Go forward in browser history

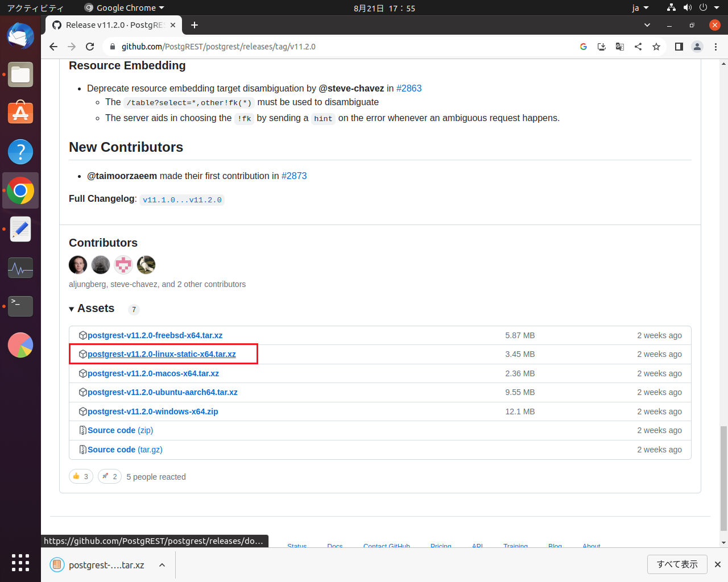pos(72,47)
